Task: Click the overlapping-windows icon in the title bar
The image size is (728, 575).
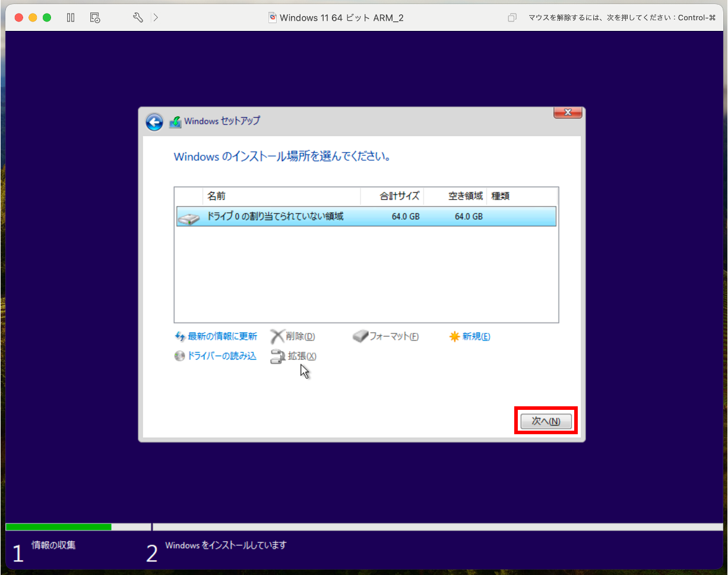Action: point(512,18)
